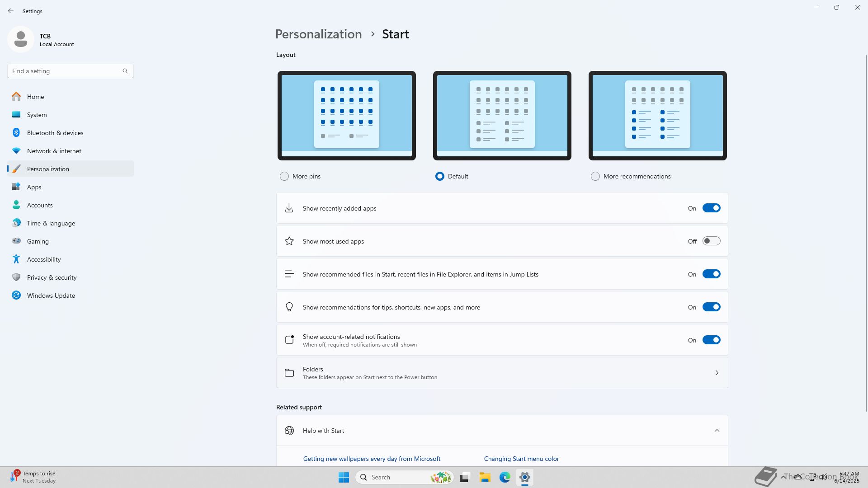Viewport: 868px width, 488px height.
Task: Choose the More recommendations layout option
Action: [x=595, y=176]
